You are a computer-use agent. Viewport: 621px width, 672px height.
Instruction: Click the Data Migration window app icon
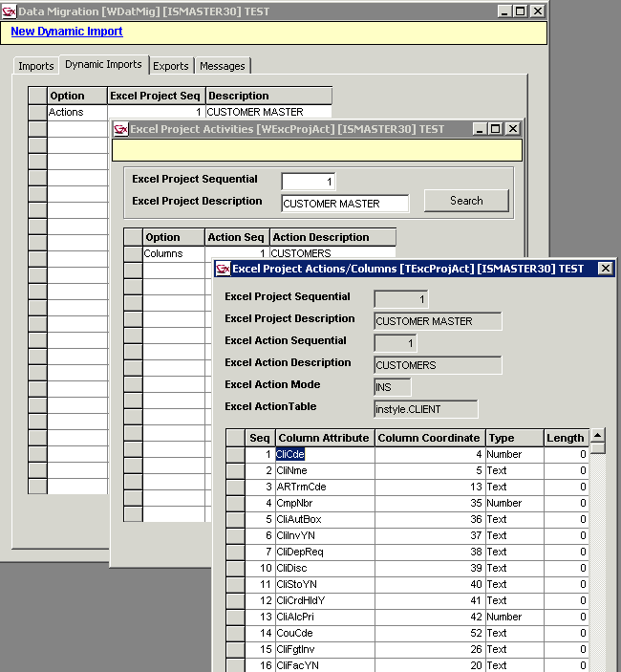tap(9, 11)
